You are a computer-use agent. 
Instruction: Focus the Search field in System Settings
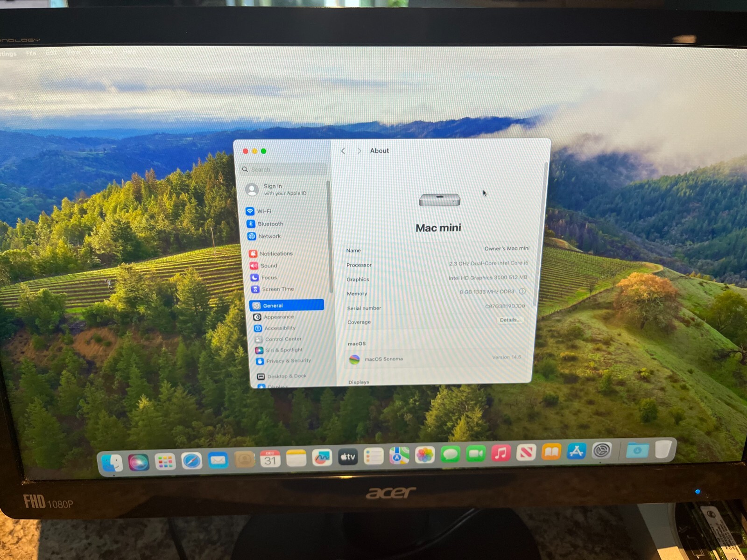[284, 169]
